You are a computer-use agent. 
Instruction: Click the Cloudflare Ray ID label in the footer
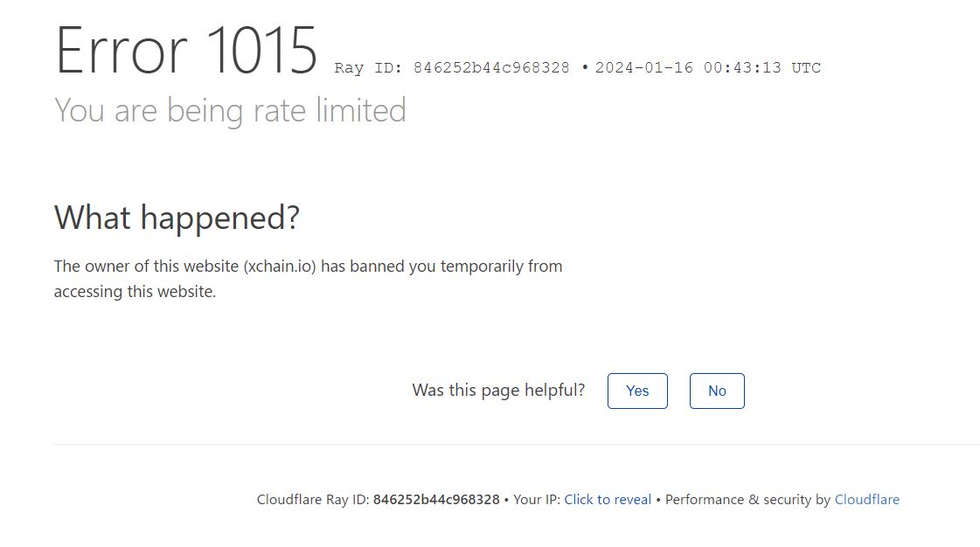pos(312,500)
